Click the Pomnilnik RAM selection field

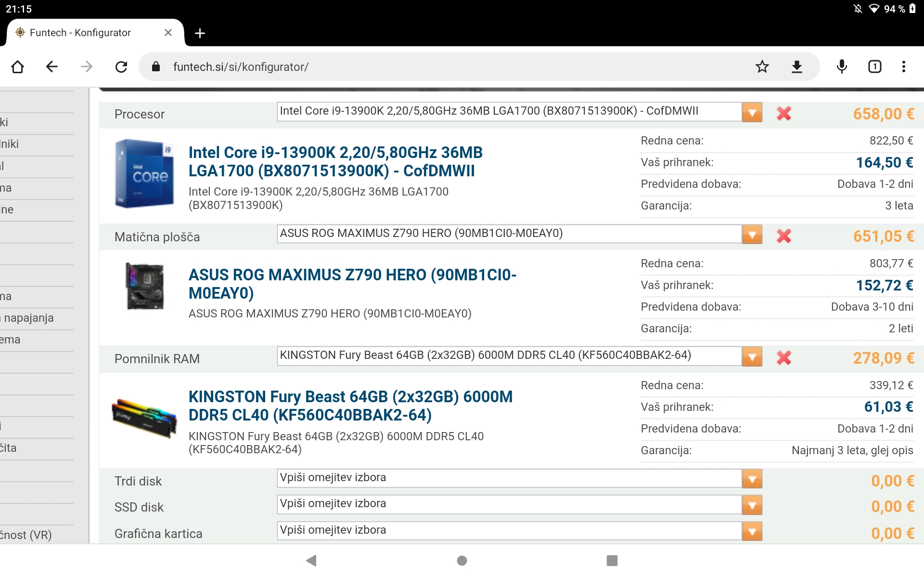pos(509,356)
